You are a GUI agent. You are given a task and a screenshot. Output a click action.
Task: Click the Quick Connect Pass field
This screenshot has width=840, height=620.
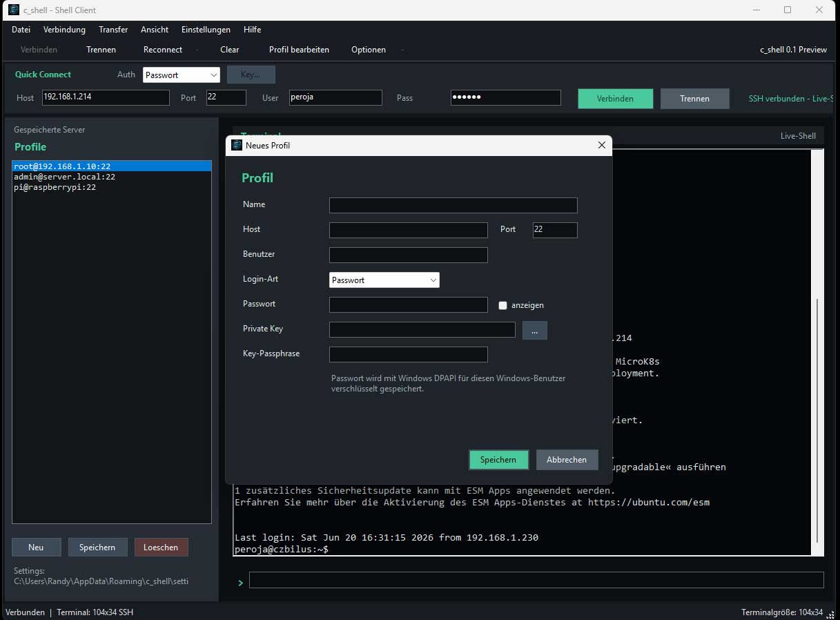[x=506, y=97]
